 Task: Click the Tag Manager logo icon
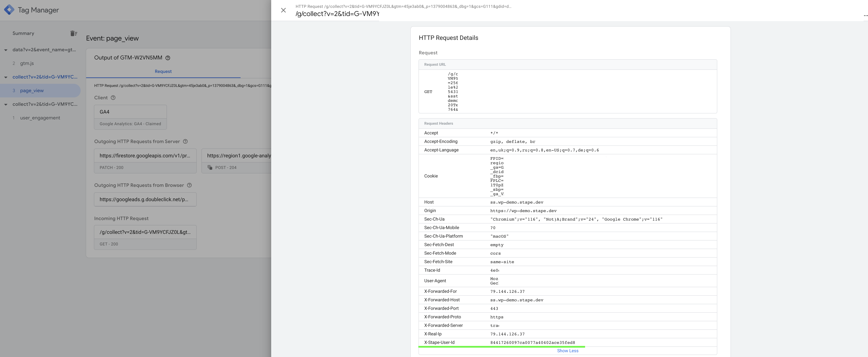(x=9, y=10)
